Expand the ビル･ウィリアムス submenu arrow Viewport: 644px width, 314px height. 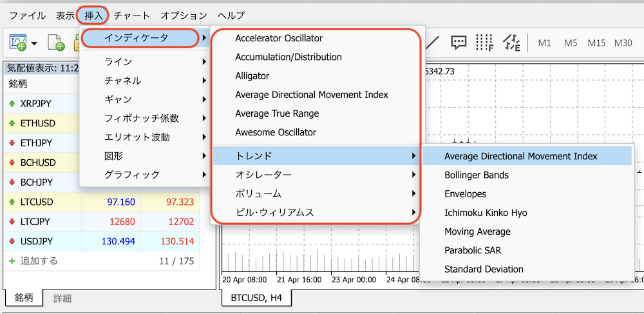[x=413, y=213]
